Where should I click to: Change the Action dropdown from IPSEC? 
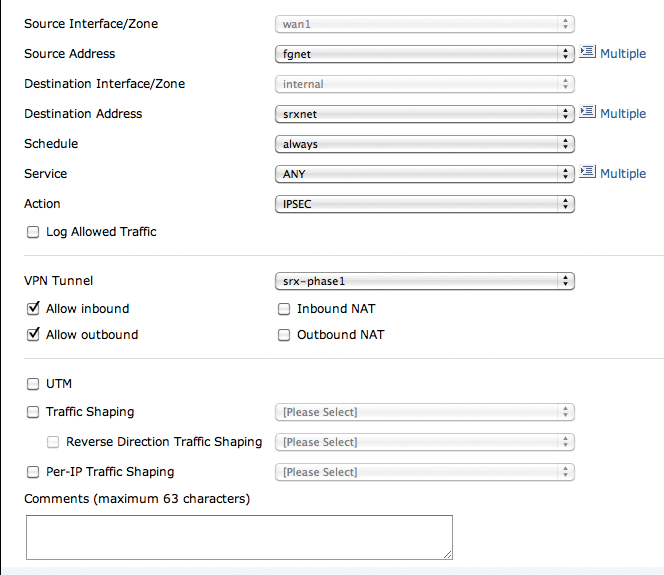[x=424, y=204]
